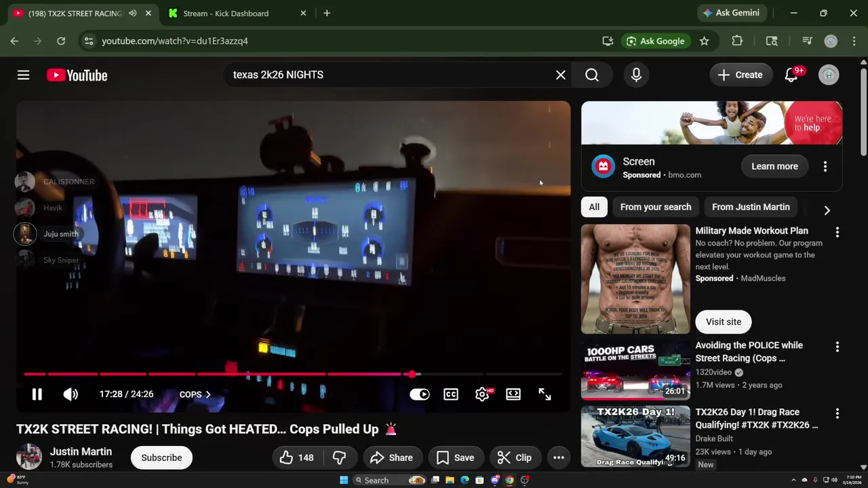The image size is (868, 488).
Task: Open Windows Start menu
Action: pos(344,481)
